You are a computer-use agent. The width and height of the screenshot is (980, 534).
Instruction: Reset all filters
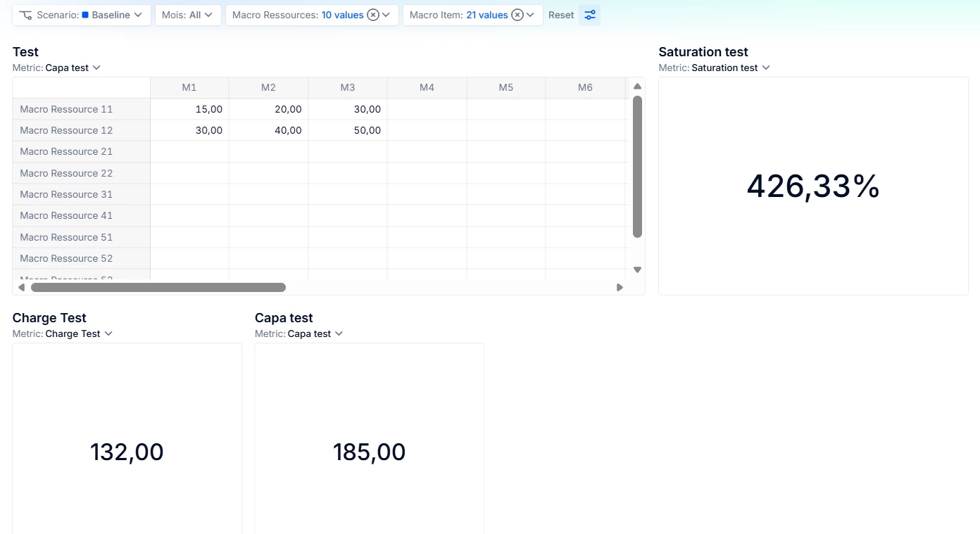click(561, 15)
